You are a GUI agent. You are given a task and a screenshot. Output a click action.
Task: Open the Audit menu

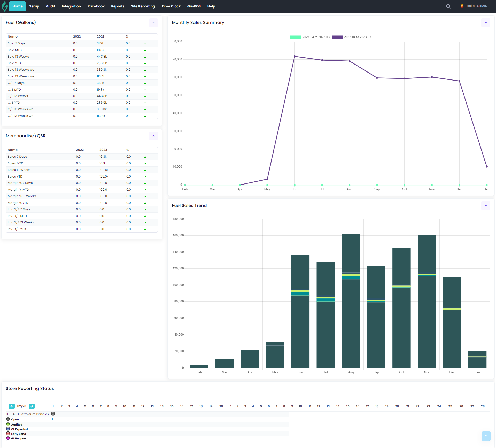coord(50,6)
